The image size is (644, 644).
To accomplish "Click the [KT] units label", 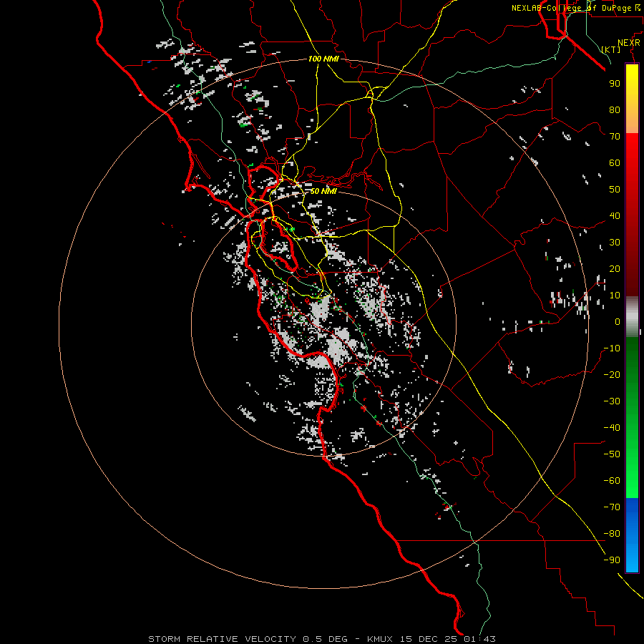I will tap(611, 49).
